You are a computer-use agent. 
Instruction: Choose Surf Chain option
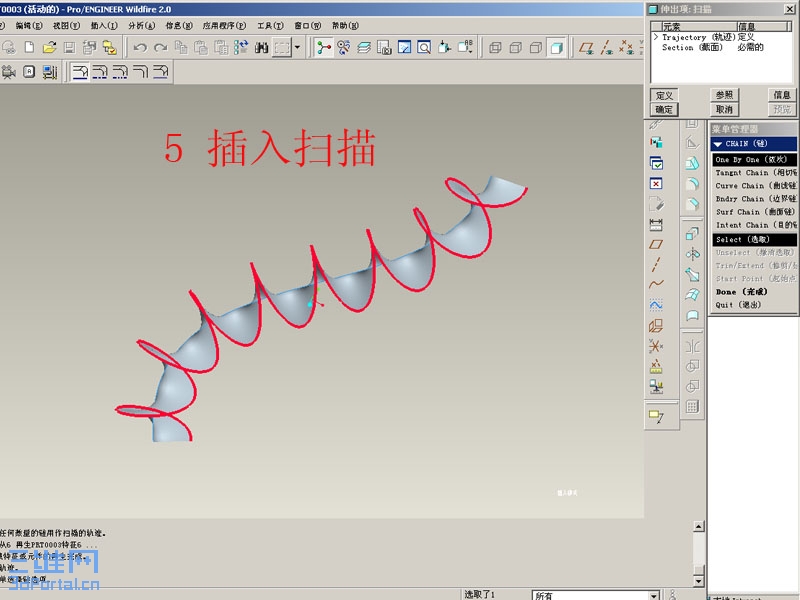point(754,212)
